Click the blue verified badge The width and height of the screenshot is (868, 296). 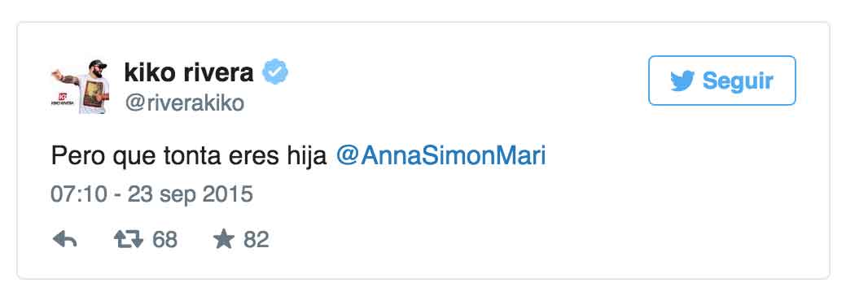click(274, 72)
